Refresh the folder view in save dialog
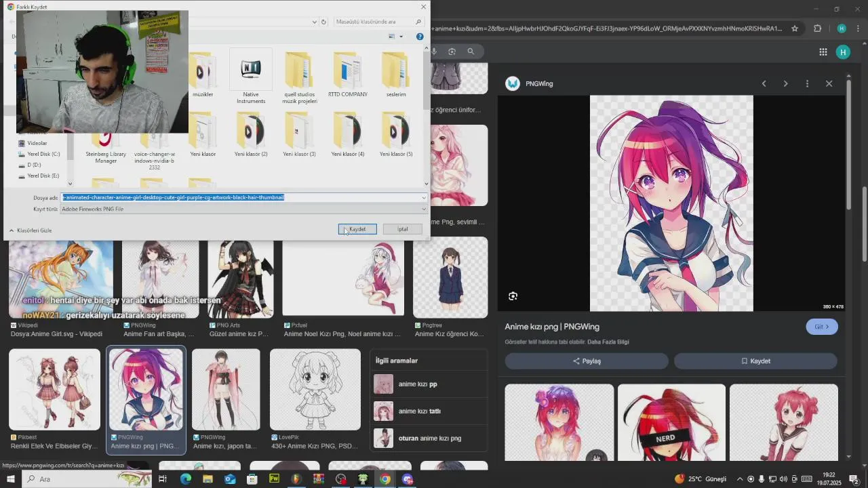This screenshot has width=868, height=488. [323, 22]
